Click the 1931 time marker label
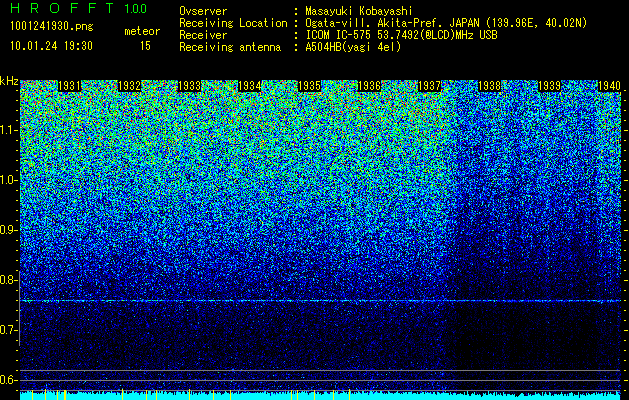 [69, 86]
